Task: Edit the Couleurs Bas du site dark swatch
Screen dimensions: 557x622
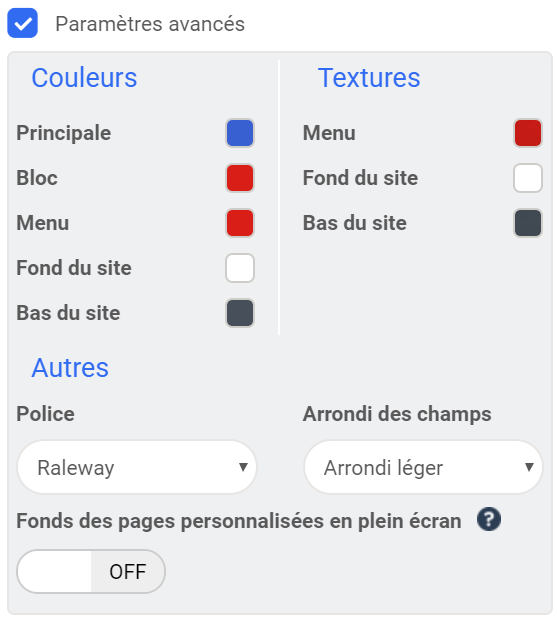Action: tap(240, 313)
